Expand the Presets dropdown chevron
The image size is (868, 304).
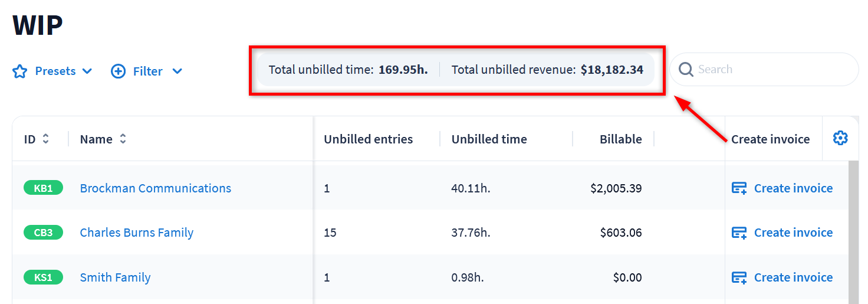tap(87, 71)
